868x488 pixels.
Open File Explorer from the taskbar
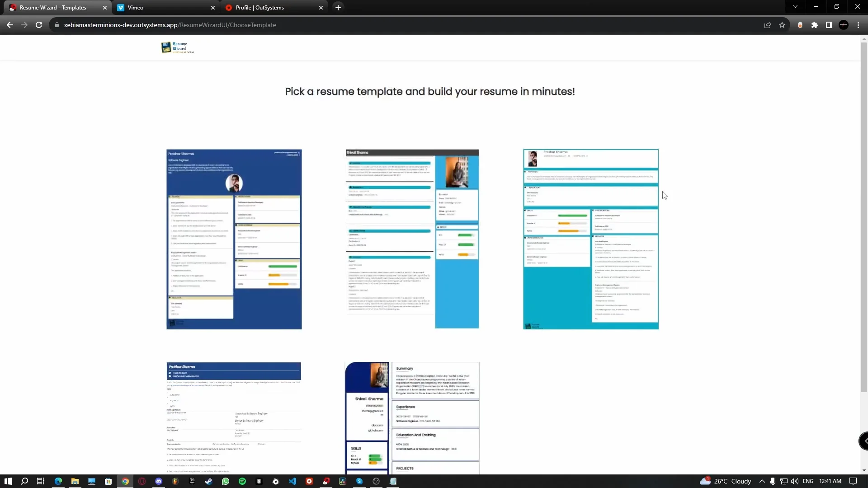pyautogui.click(x=75, y=481)
